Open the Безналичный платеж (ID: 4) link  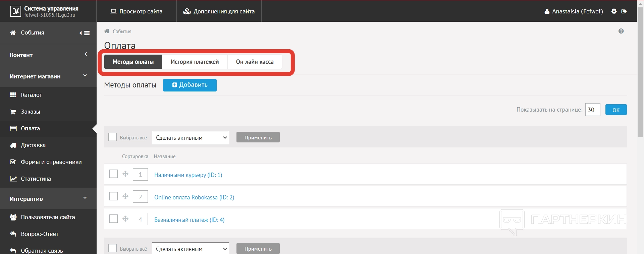click(190, 220)
